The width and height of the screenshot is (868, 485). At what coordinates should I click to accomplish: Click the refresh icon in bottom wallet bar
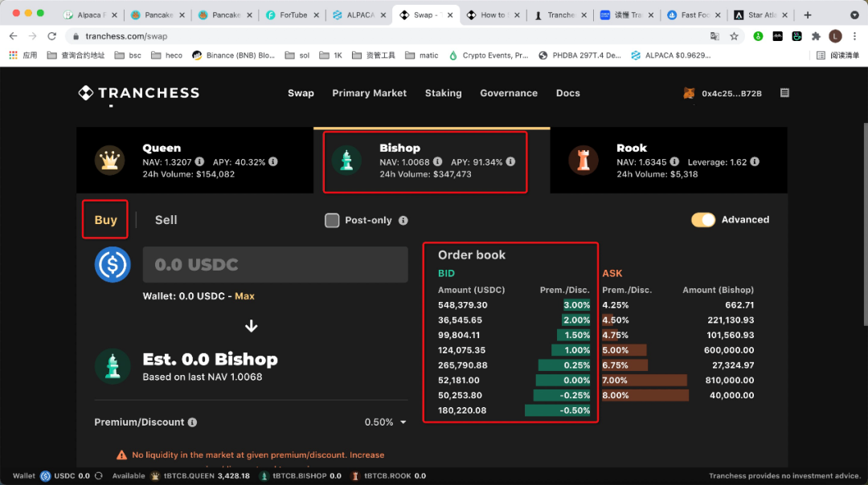coord(99,475)
